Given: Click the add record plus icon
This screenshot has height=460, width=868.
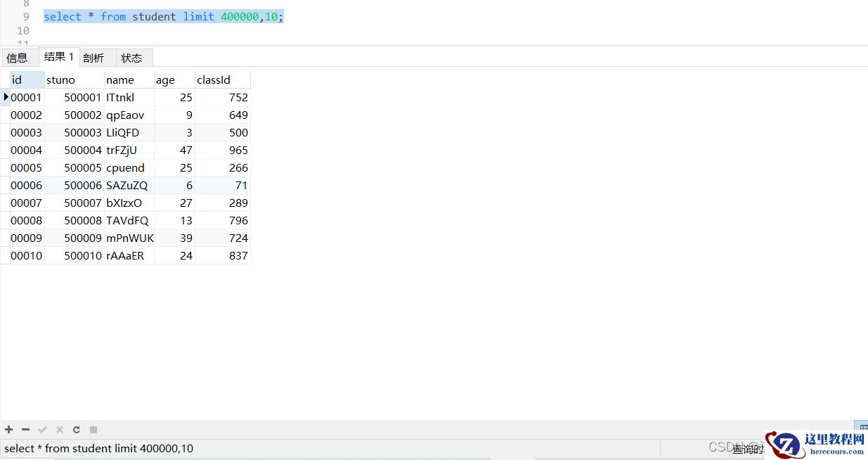Looking at the screenshot, I should coord(9,429).
